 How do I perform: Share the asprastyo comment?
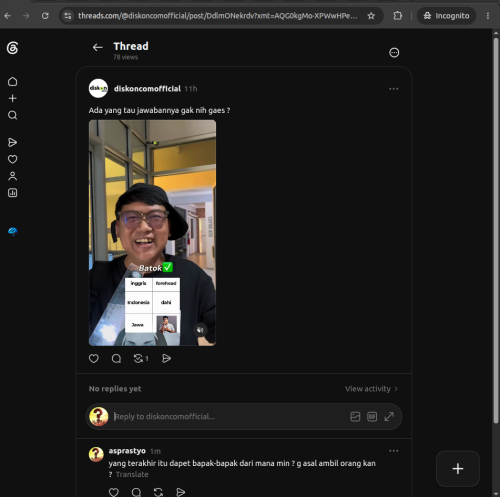point(180,492)
